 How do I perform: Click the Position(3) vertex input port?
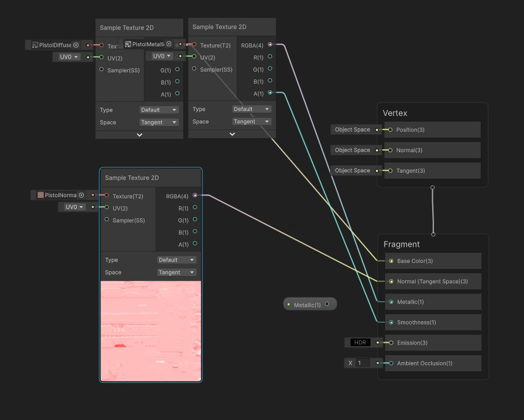[390, 129]
